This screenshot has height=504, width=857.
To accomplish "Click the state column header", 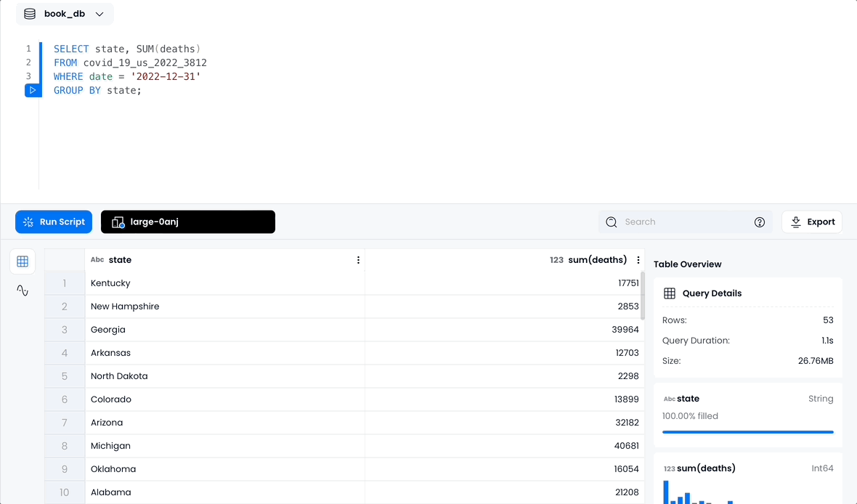I will click(x=224, y=260).
